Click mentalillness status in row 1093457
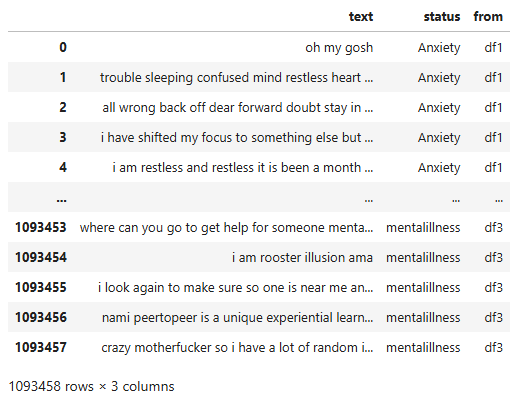The height and width of the screenshot is (397, 517). [x=423, y=348]
